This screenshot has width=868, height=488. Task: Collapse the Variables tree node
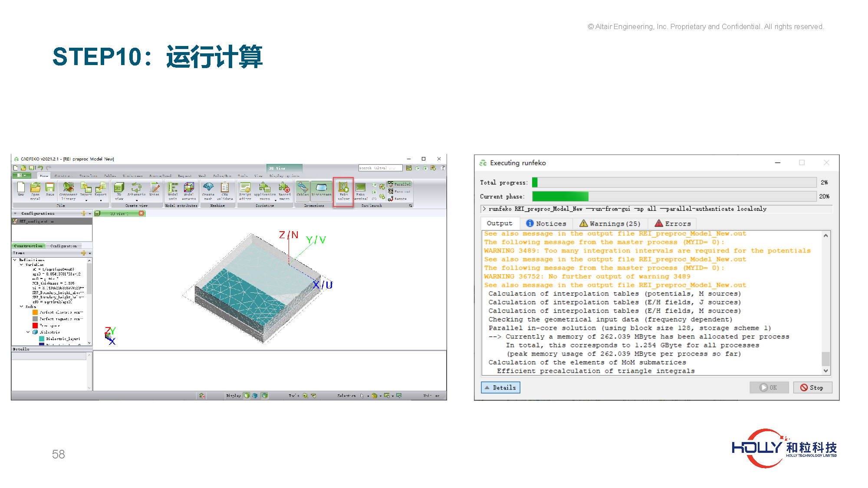coord(22,264)
